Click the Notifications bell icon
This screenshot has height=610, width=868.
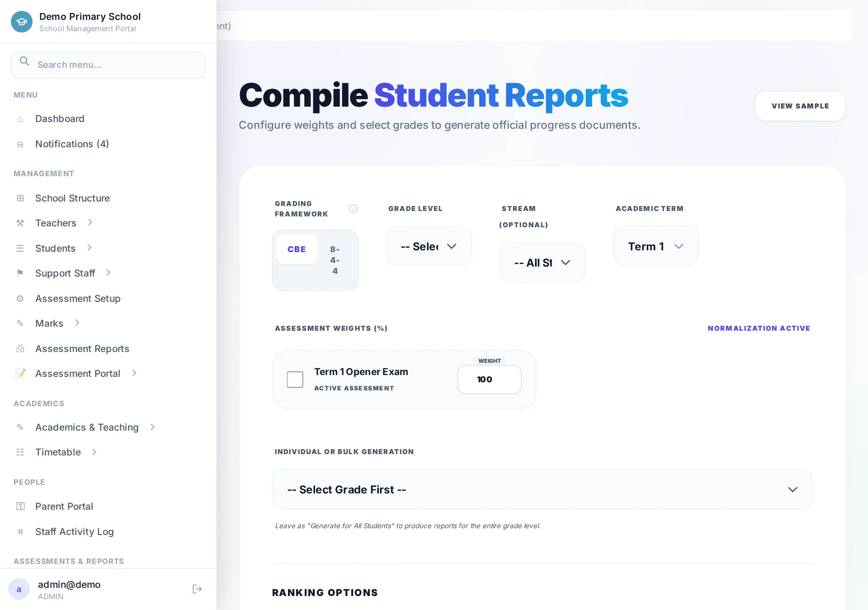tap(20, 145)
